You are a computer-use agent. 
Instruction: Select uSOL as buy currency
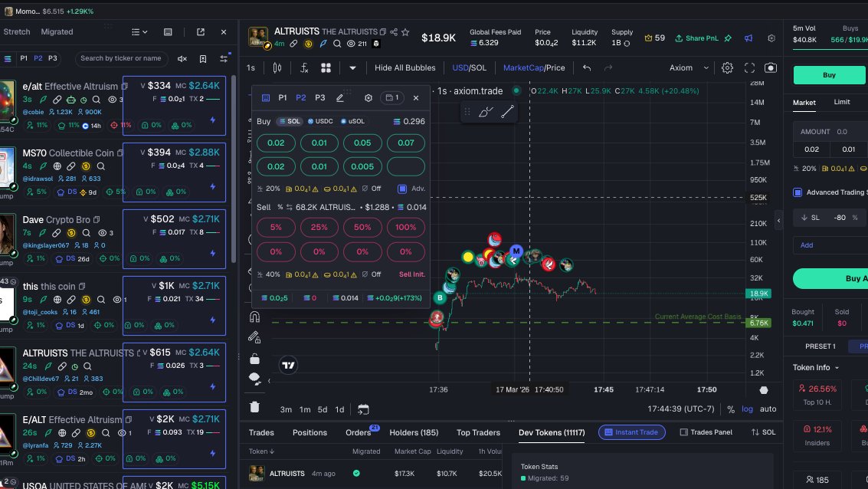[x=352, y=121]
